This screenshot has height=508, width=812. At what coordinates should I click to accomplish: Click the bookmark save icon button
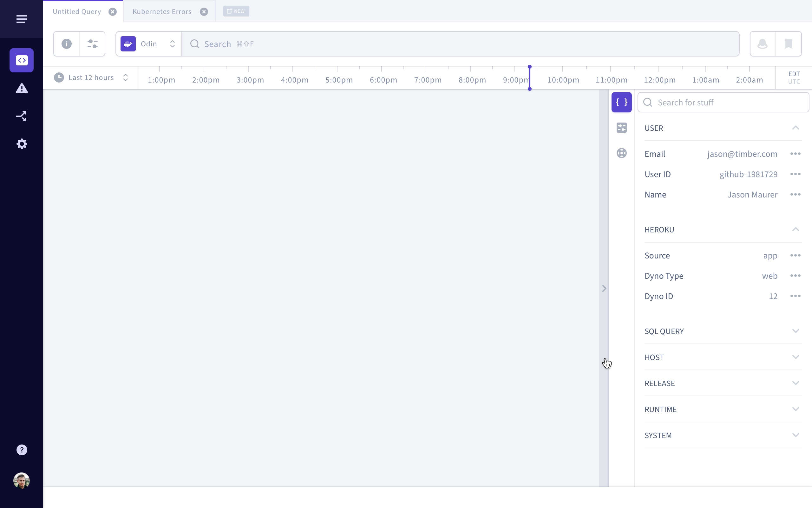coord(789,44)
